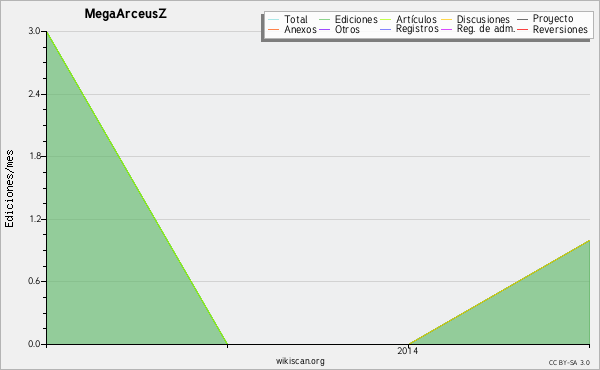Click the 0.0 y-axis label
The width and height of the screenshot is (600, 370).
pos(34,344)
